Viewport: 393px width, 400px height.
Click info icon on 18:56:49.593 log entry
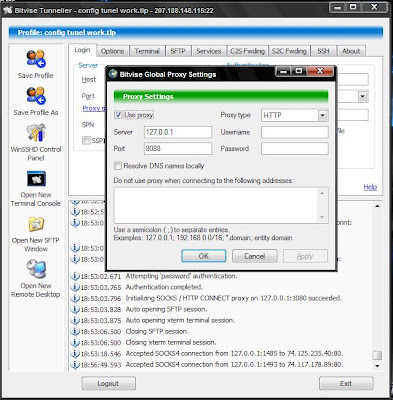tap(75, 365)
